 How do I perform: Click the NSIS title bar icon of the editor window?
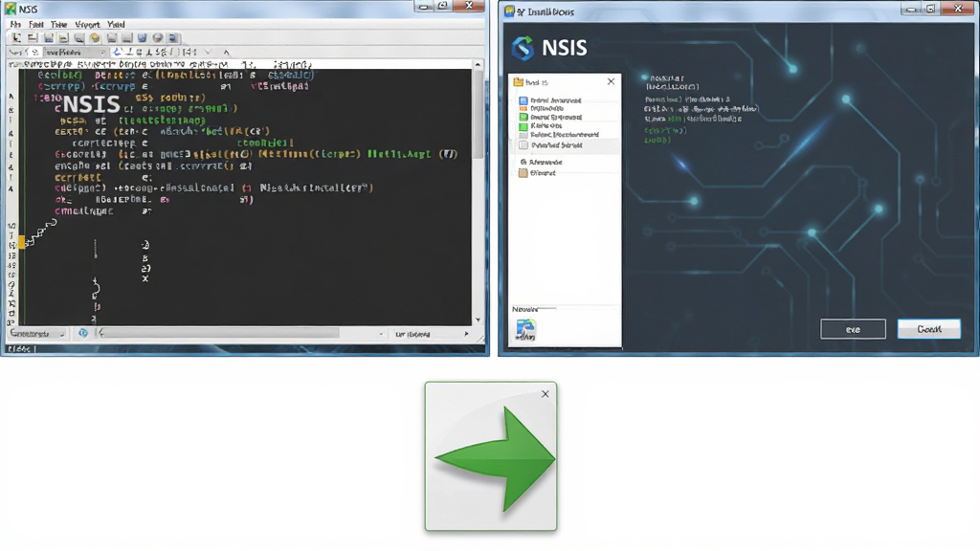tap(10, 9)
